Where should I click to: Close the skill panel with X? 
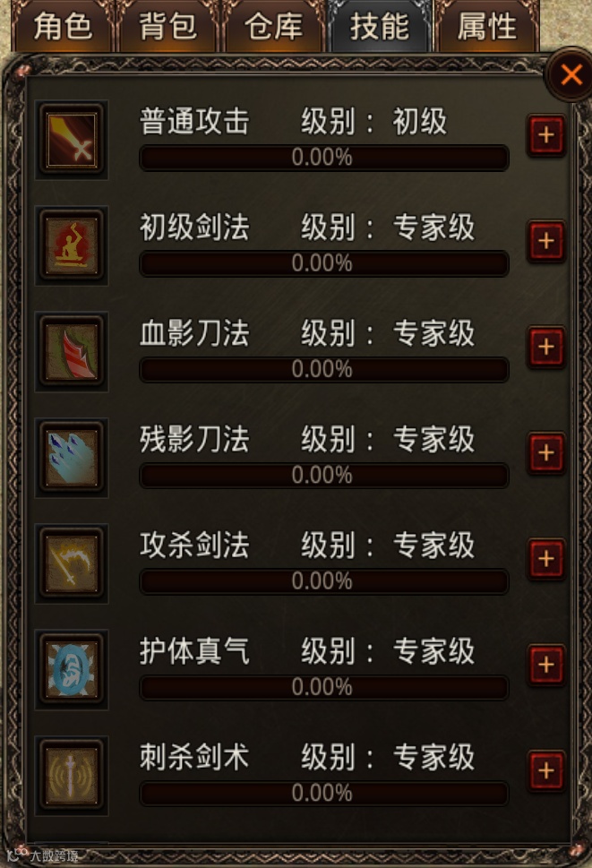click(x=570, y=74)
